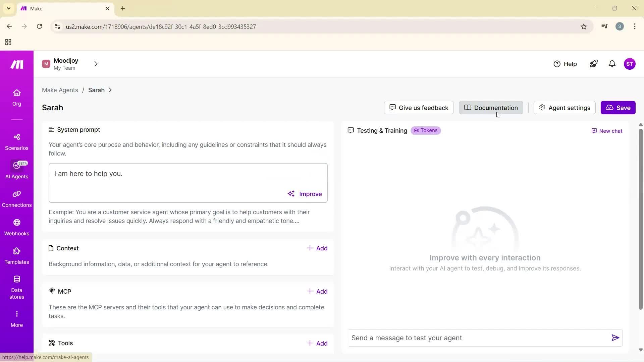Open Templates in the sidebar
644x362 pixels.
16,256
